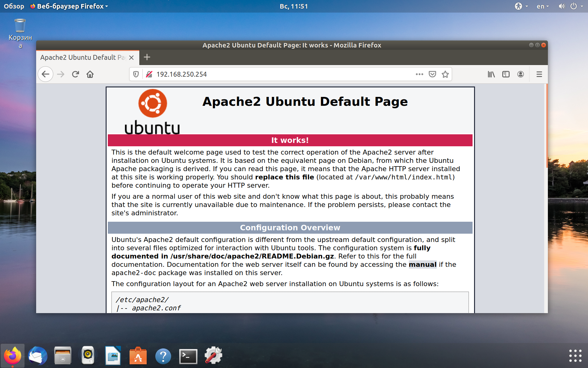Follow the manual documentation link
This screenshot has width=588, height=368.
[x=422, y=264]
